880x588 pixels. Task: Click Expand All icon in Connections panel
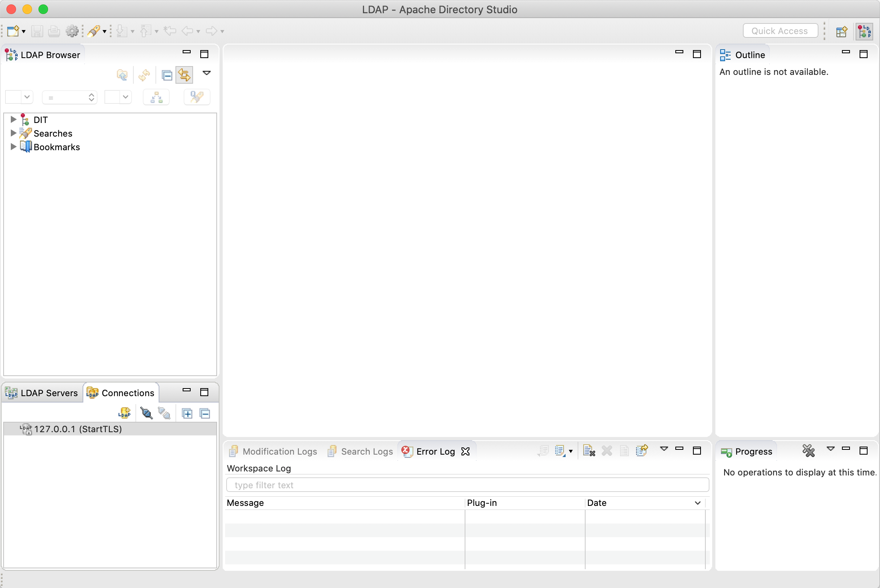[x=187, y=413]
